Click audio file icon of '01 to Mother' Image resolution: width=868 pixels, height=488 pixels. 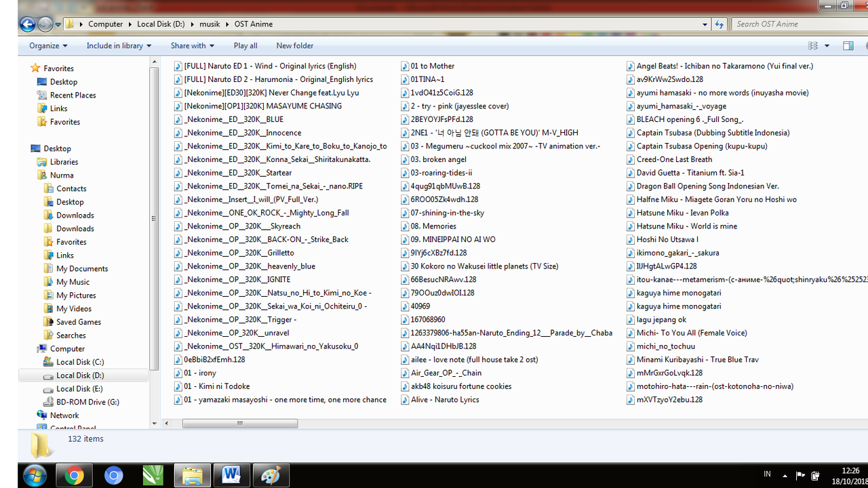(405, 66)
